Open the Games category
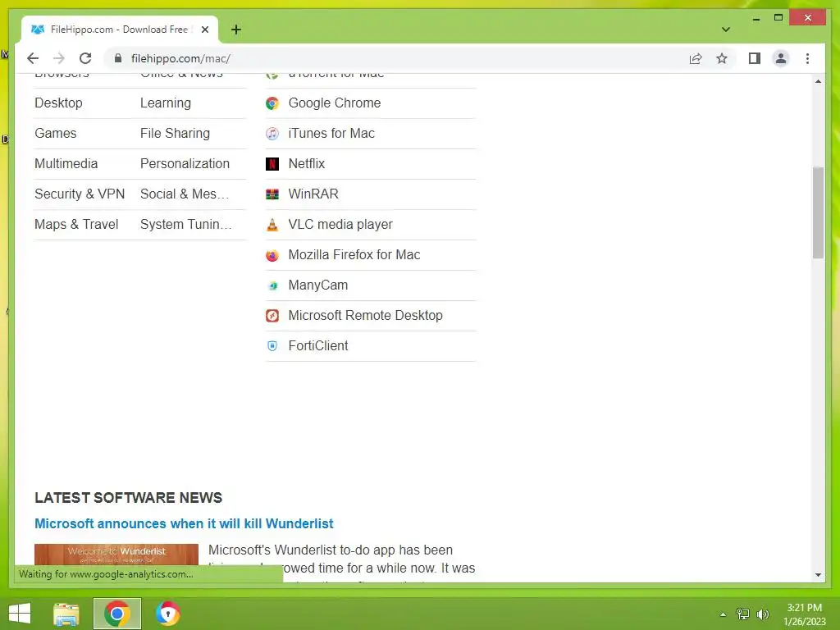The image size is (840, 630). click(55, 134)
